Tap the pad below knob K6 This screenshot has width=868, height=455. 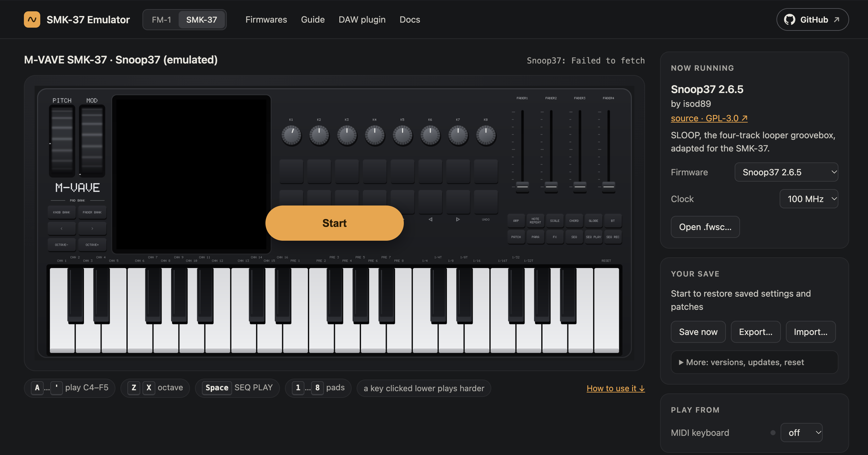click(430, 172)
